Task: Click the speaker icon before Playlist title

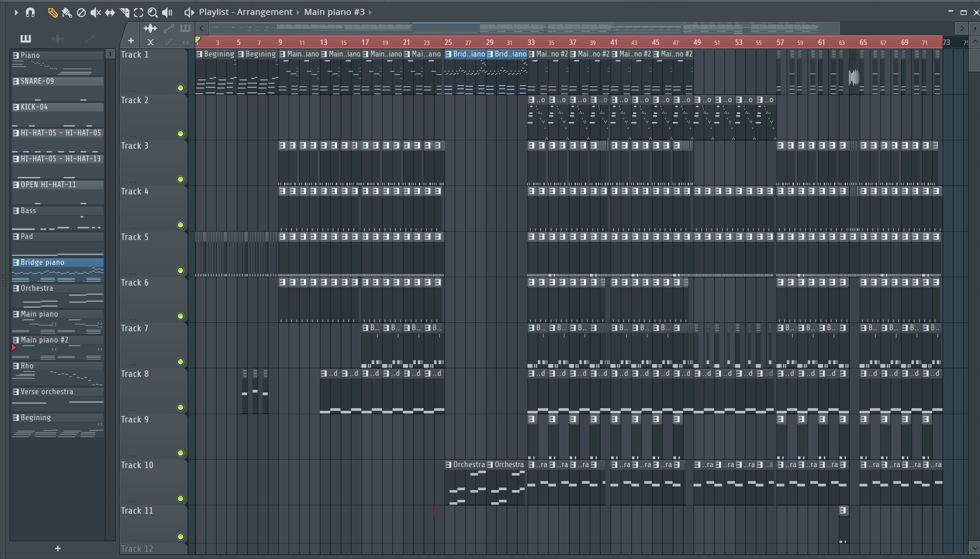Action: pos(189,13)
